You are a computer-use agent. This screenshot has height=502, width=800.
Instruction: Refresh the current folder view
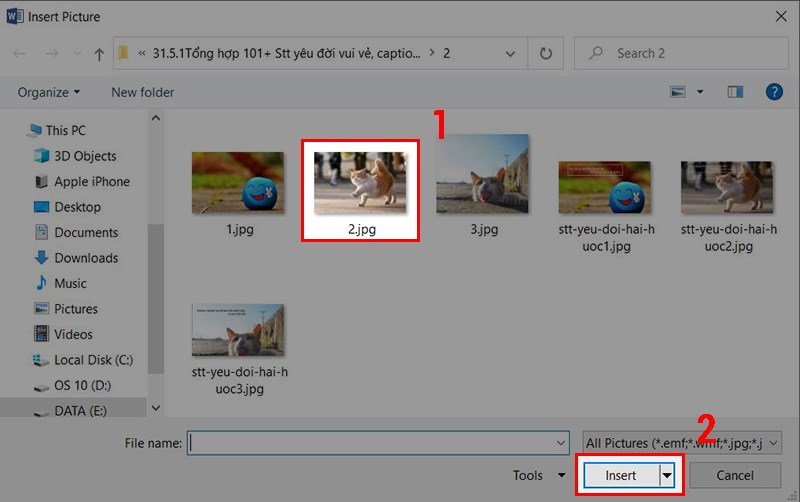[545, 53]
